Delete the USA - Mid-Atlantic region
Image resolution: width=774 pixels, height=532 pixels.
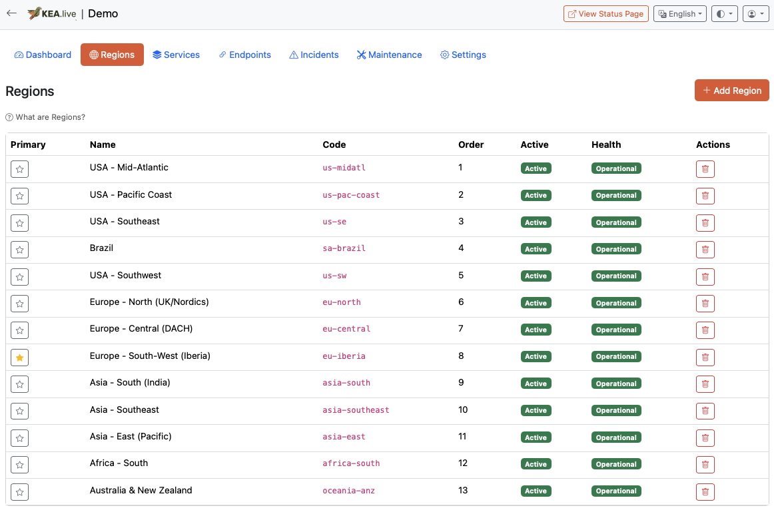pyautogui.click(x=705, y=168)
